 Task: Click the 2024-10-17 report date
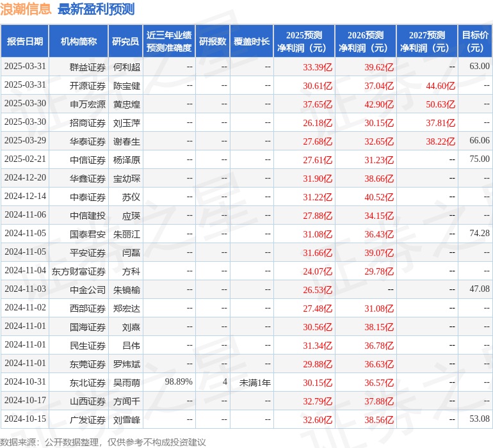click(25, 400)
